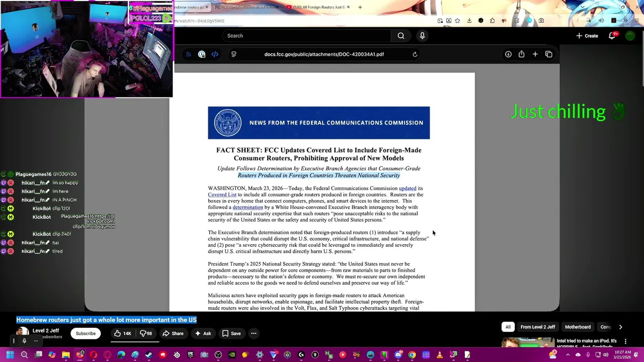Click the Ask button under the video

[x=203, y=333]
